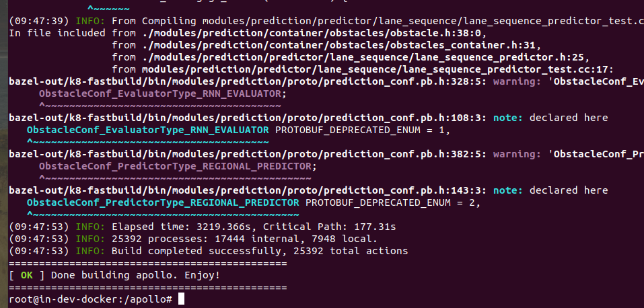Click the green OK status text
The width and height of the screenshot is (644, 308).
pyautogui.click(x=26, y=275)
